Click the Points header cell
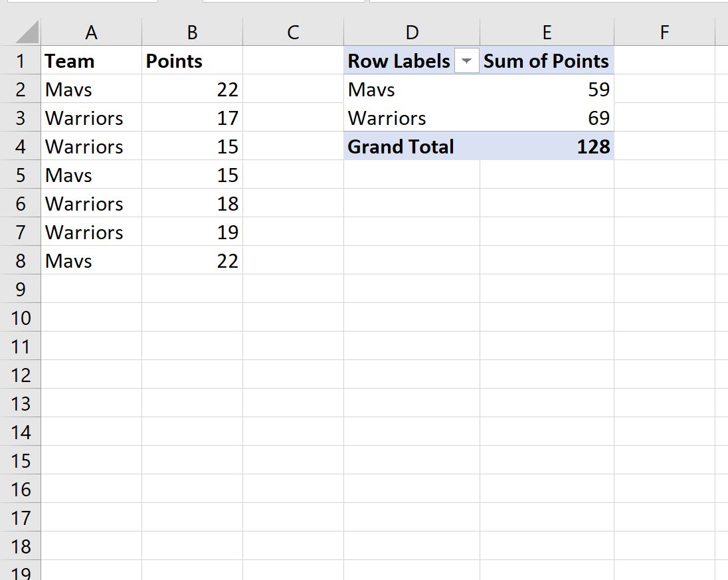The height and width of the screenshot is (580, 728). click(x=192, y=60)
